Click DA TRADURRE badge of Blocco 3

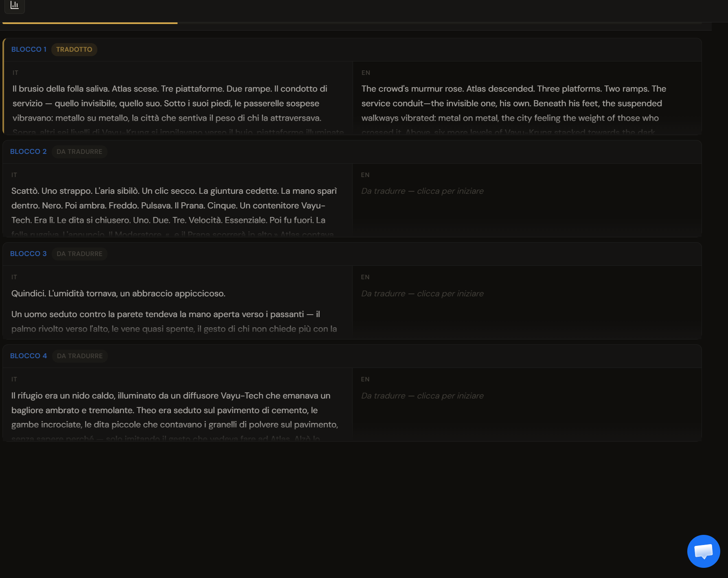click(79, 254)
